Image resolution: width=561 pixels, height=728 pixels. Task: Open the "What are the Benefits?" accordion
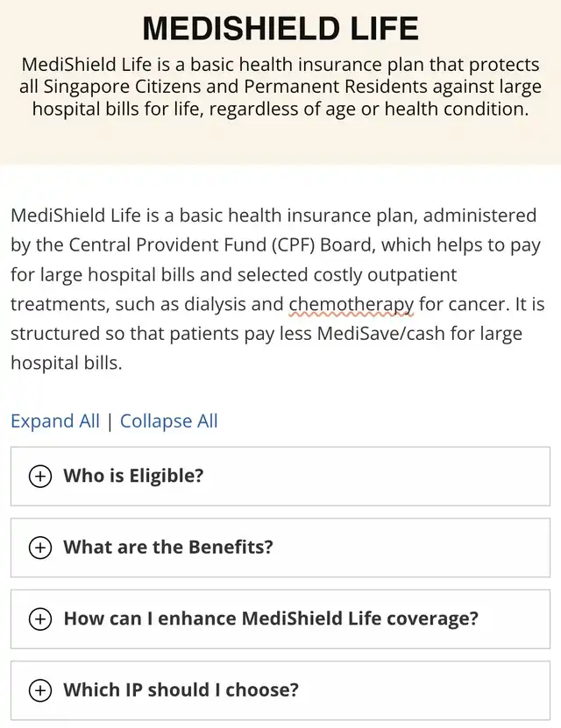pos(168,548)
